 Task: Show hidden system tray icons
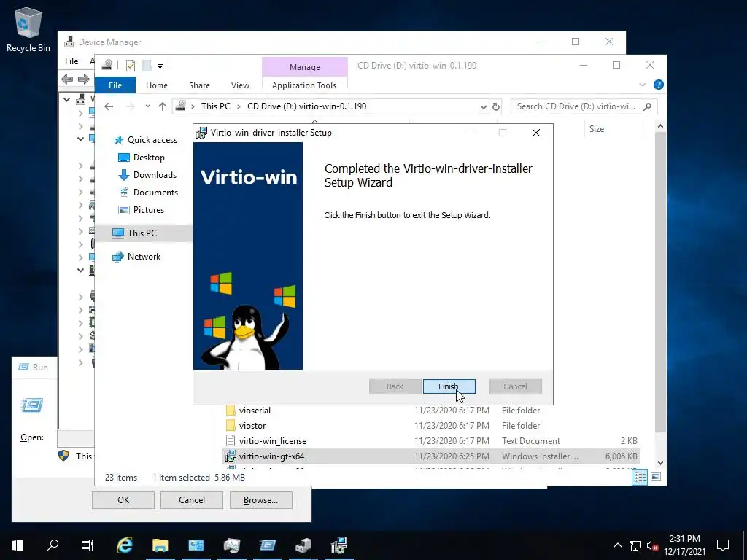tap(617, 545)
